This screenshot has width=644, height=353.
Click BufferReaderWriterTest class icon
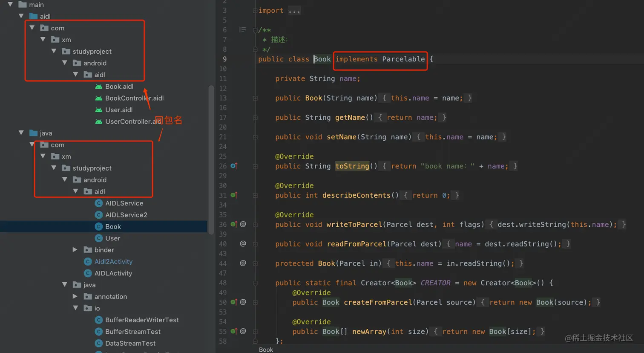(99, 320)
